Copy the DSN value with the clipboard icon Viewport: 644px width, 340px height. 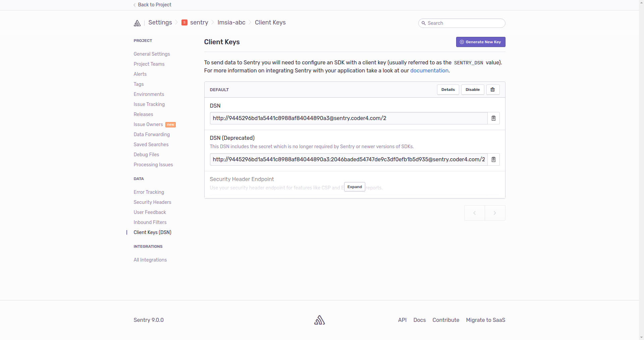[x=493, y=118]
